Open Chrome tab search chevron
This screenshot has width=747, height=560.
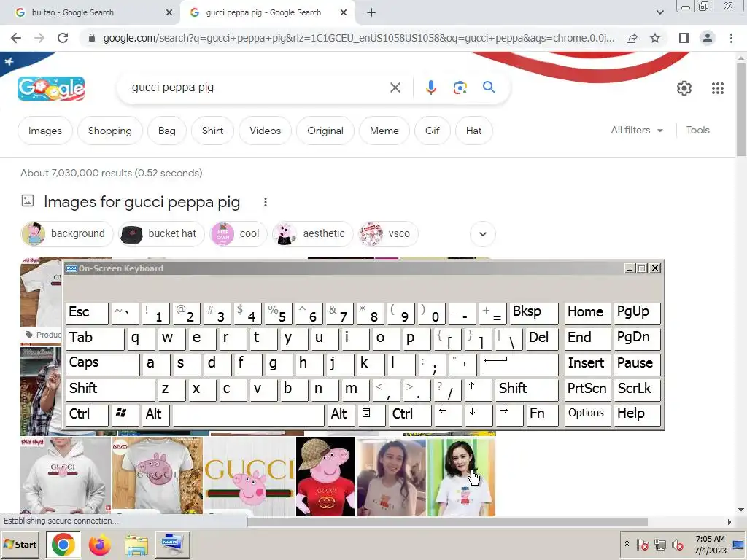point(659,12)
